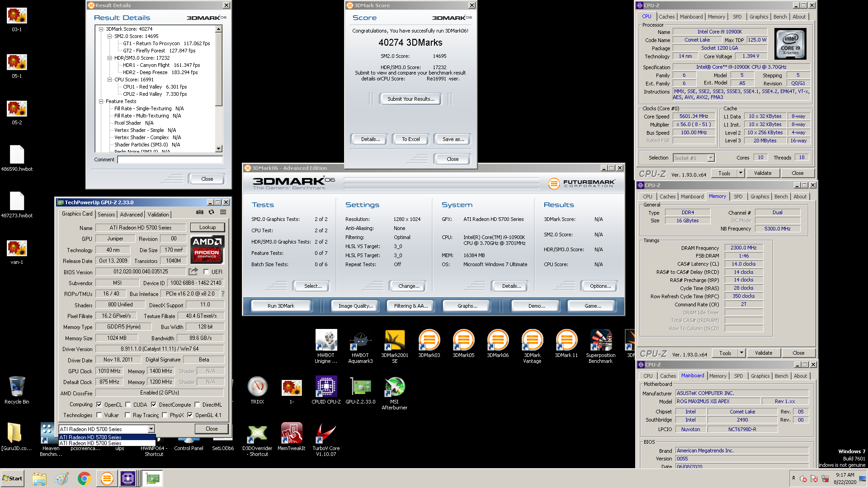Click the To Excel button

[x=411, y=139]
